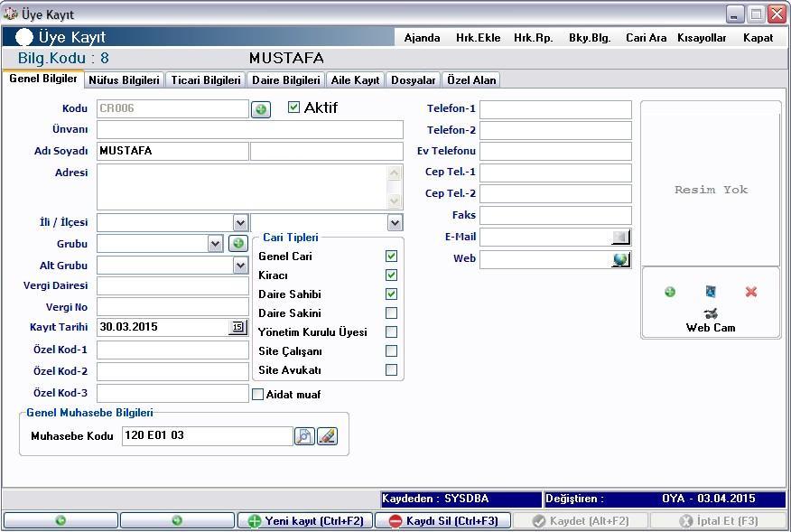The image size is (791, 532).
Task: Click the green plus icon beside Kodu field
Action: pyautogui.click(x=261, y=109)
